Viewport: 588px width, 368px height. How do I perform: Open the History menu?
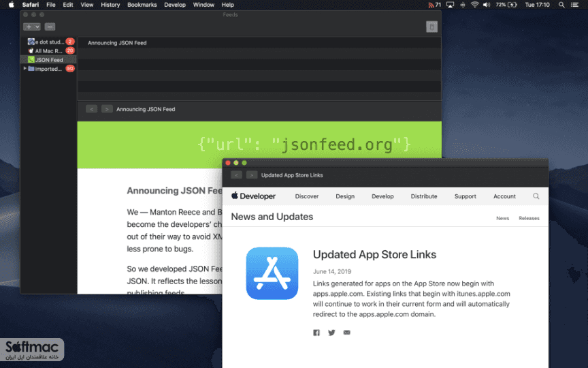(110, 5)
